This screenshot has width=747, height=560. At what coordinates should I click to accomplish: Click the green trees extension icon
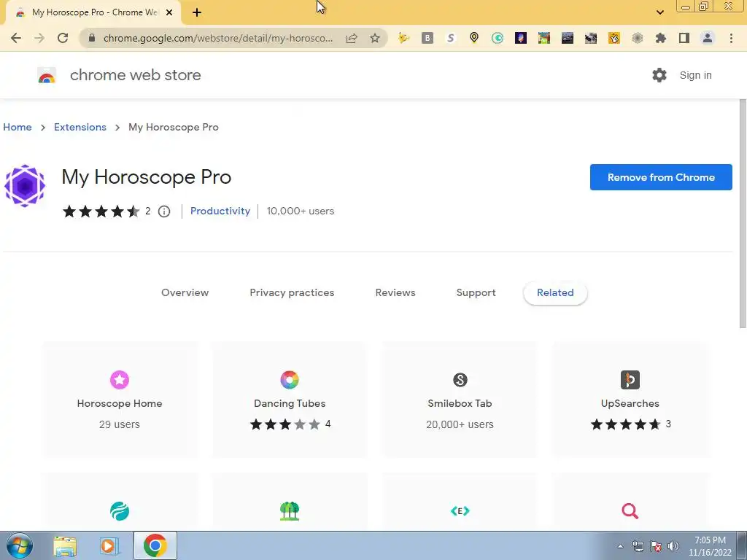290,511
